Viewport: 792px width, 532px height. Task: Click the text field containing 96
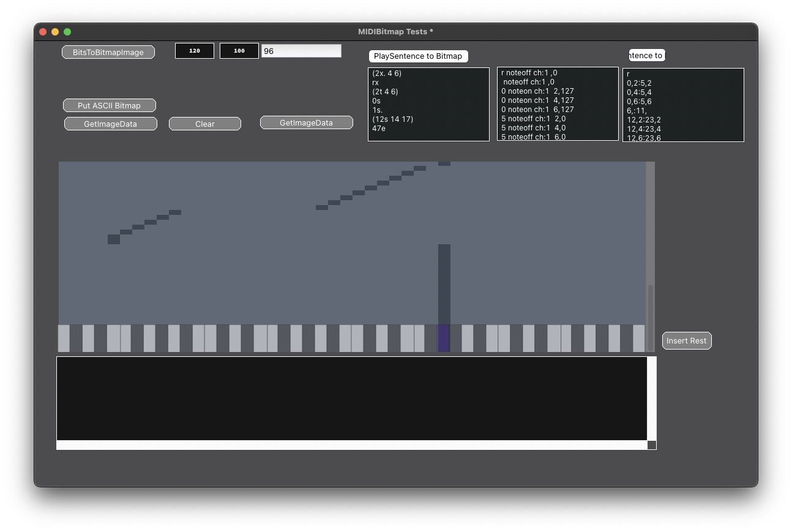(x=301, y=51)
